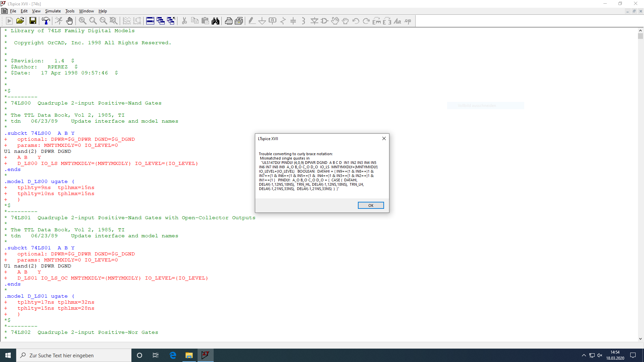The image size is (644, 362).
Task: Click the SPICE directive .op icon
Action: 408,21
